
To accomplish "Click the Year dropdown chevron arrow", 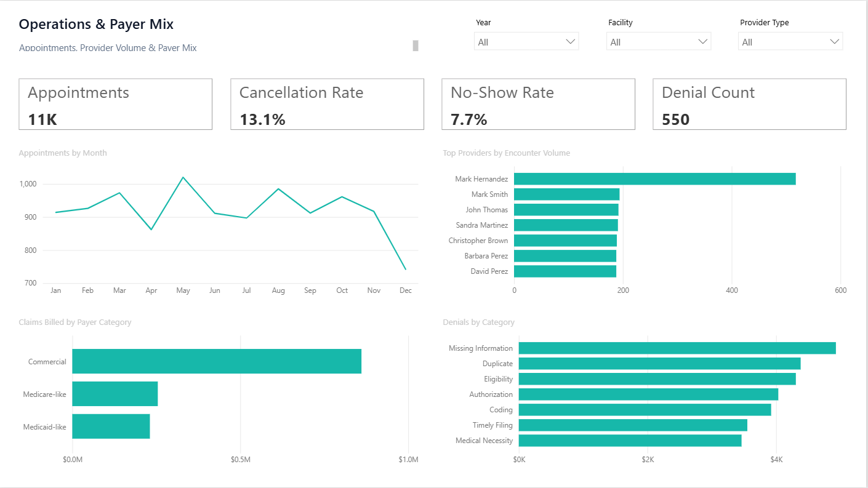I will (570, 42).
